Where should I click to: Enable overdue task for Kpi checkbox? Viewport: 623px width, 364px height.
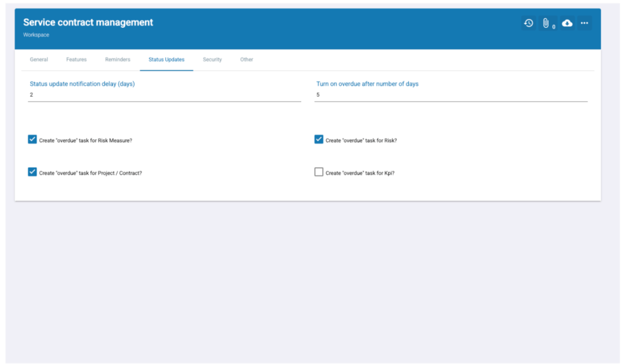(319, 172)
